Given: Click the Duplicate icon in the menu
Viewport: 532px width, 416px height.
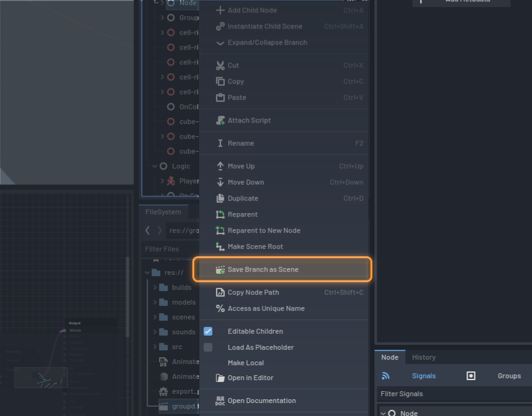Looking at the screenshot, I should 220,198.
